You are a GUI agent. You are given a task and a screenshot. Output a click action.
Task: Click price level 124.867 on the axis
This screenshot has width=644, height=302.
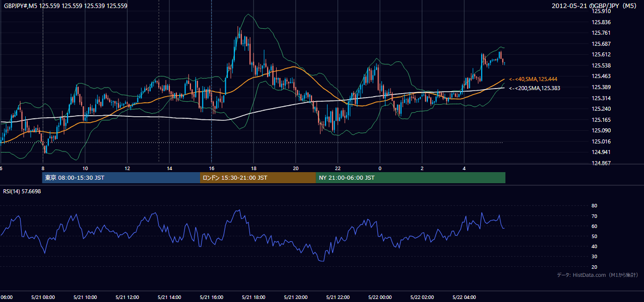coord(601,163)
